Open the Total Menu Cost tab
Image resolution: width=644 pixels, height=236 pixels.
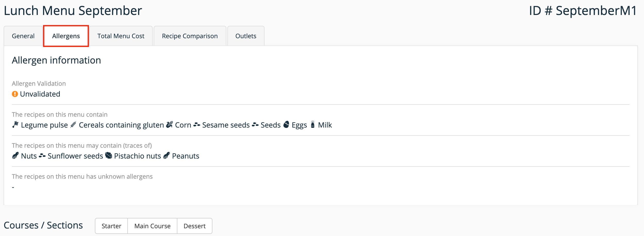[x=121, y=36]
